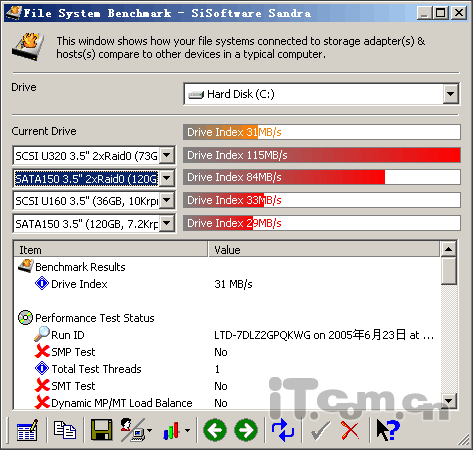This screenshot has height=450, width=473.
Task: Click the grey checkmark OK icon
Action: pyautogui.click(x=320, y=430)
